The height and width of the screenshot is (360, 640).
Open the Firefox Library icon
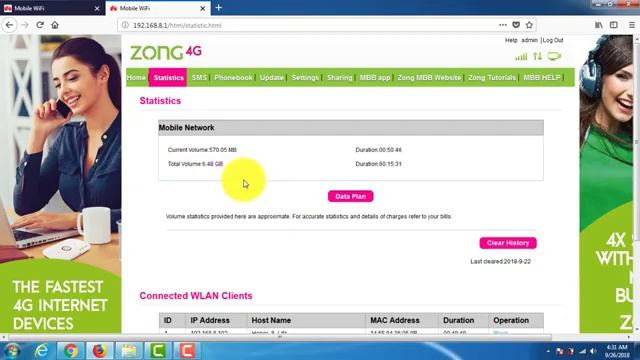coord(598,25)
